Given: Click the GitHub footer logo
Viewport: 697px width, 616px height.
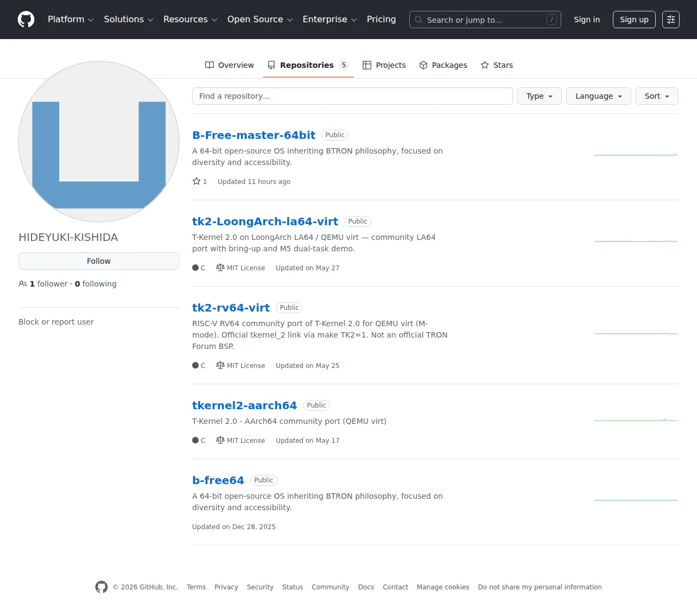Looking at the screenshot, I should (x=102, y=587).
